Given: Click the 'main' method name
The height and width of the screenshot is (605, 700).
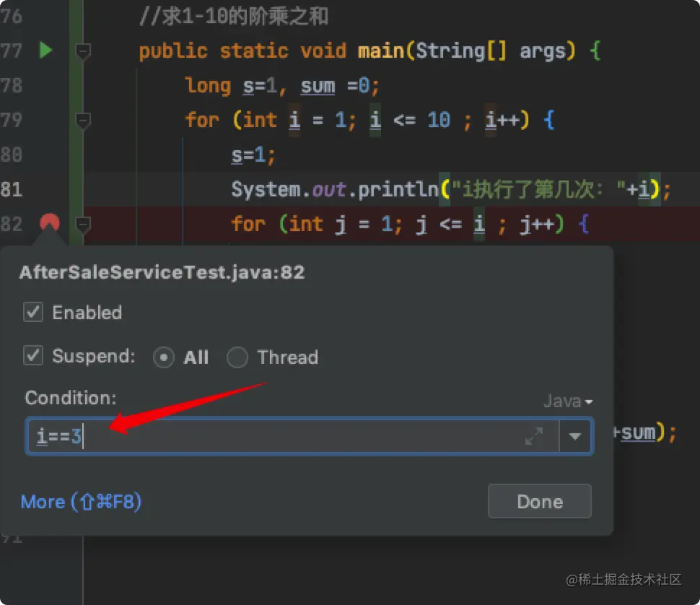Looking at the screenshot, I should click(381, 51).
